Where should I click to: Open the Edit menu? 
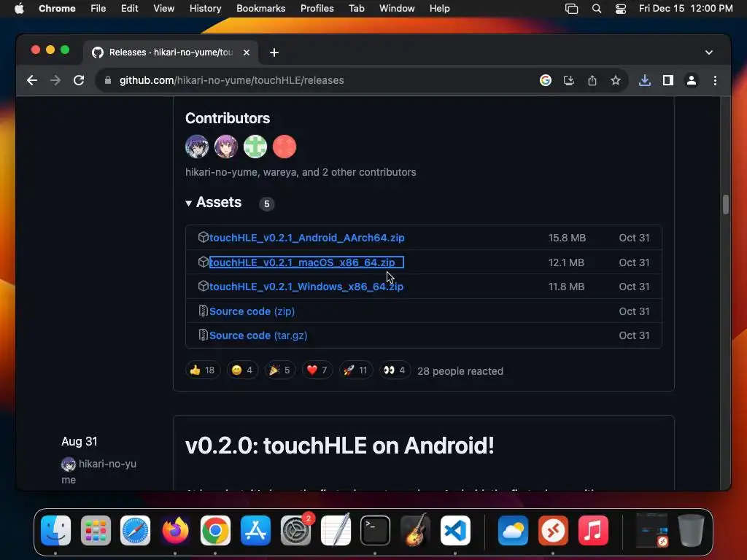[x=130, y=9]
